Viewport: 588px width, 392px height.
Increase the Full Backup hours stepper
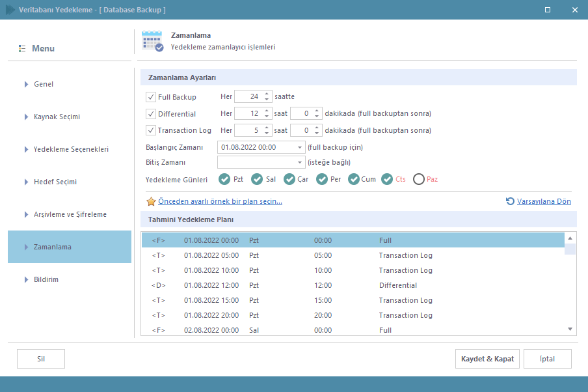pyautogui.click(x=267, y=94)
